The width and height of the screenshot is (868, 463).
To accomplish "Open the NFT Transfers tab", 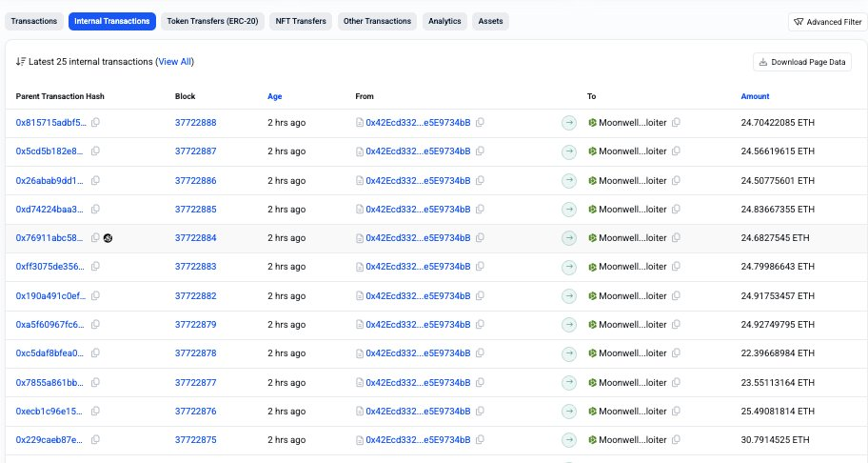I will [301, 21].
